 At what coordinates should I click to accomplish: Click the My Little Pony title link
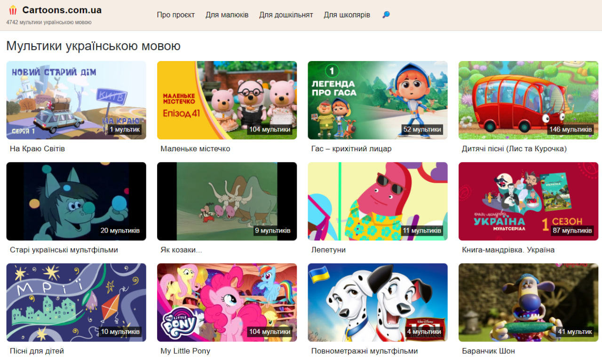tap(185, 351)
